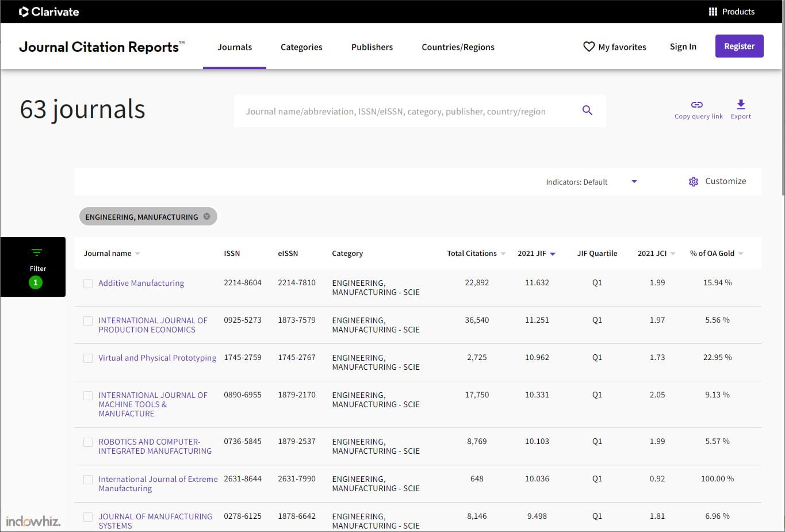
Task: Click the My favorites heart icon
Action: tap(589, 47)
